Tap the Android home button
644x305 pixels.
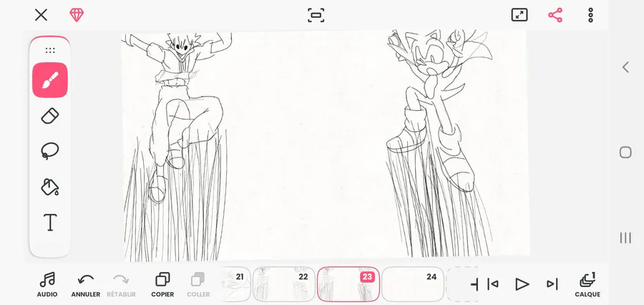(625, 152)
